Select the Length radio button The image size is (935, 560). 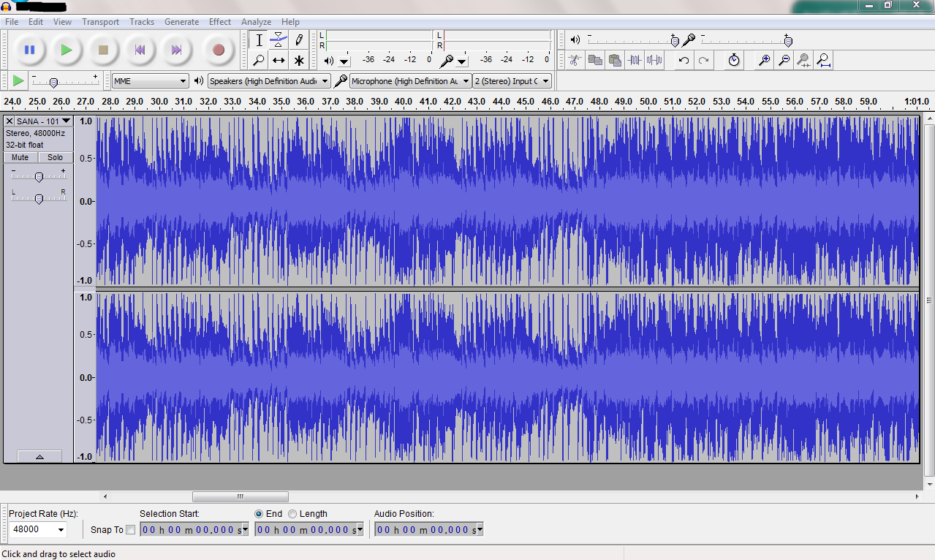tap(292, 513)
